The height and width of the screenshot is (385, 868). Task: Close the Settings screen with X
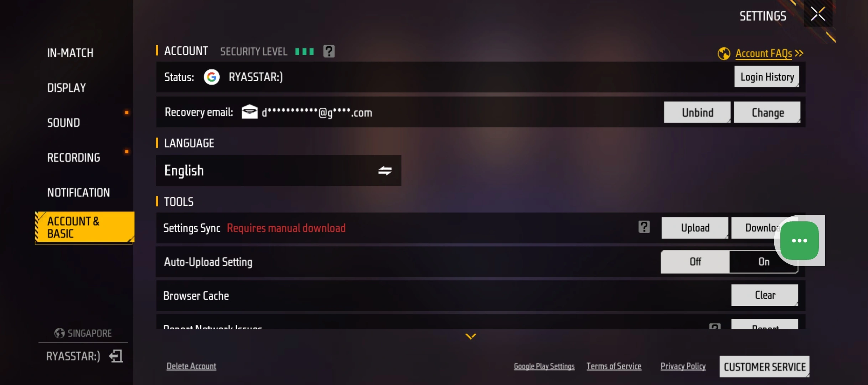818,14
